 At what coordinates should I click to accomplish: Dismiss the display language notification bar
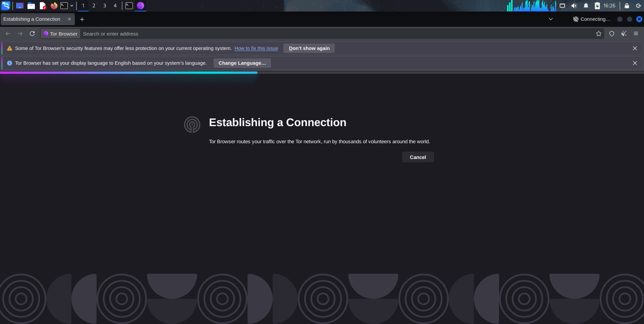(635, 63)
